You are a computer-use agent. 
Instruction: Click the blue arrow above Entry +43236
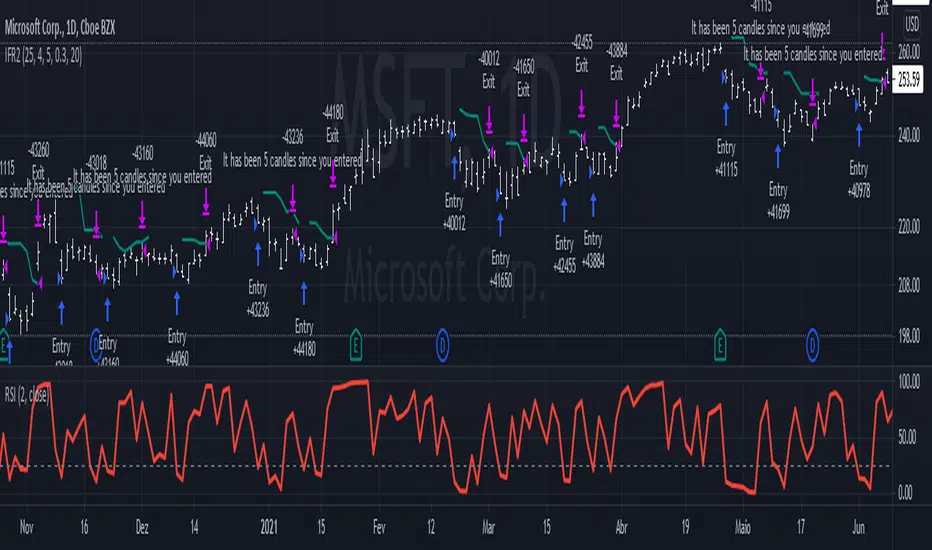[x=258, y=254]
